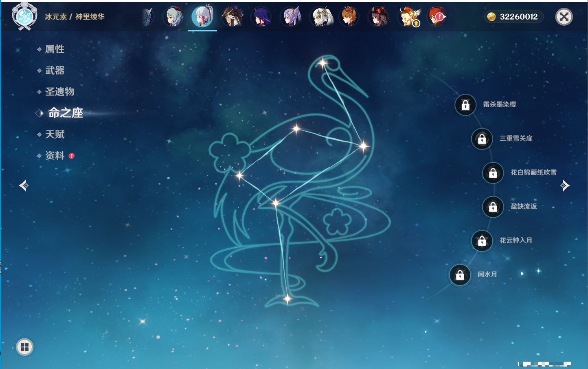This screenshot has height=369, width=588.
Task: Go to next character with right arrow
Action: [565, 186]
